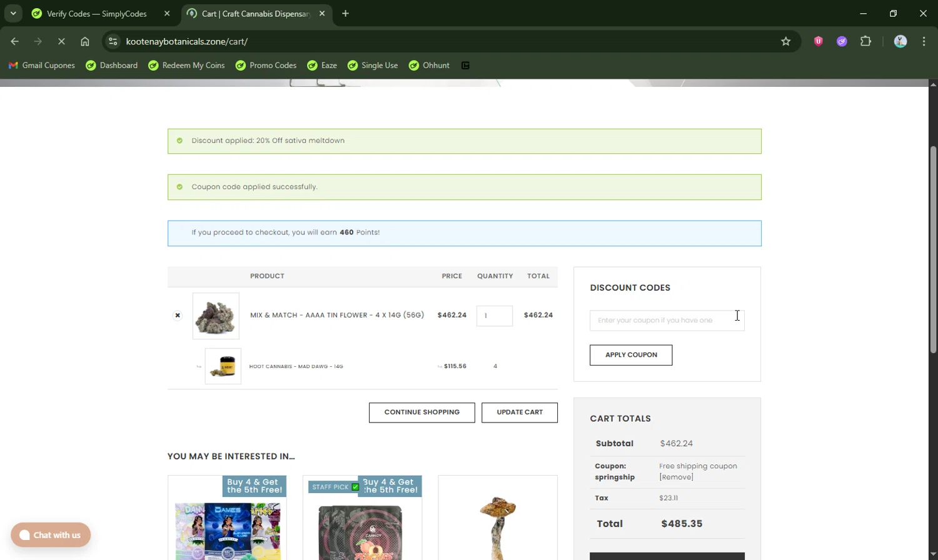Click the $485.35 total amount

[x=682, y=524]
